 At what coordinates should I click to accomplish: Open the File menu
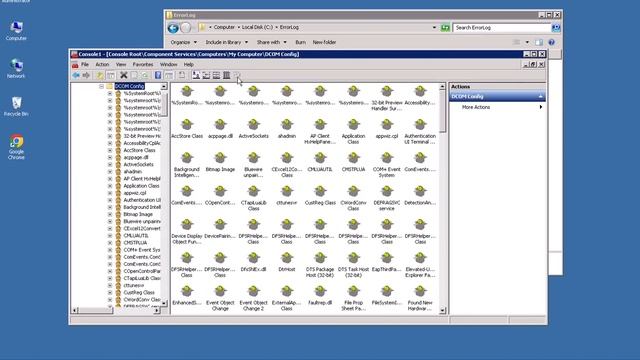(x=85, y=64)
